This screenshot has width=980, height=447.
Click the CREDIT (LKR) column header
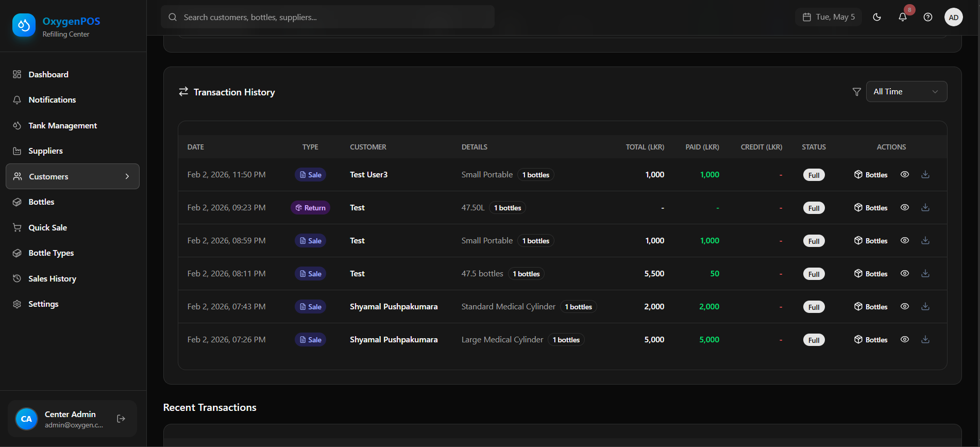click(x=762, y=147)
